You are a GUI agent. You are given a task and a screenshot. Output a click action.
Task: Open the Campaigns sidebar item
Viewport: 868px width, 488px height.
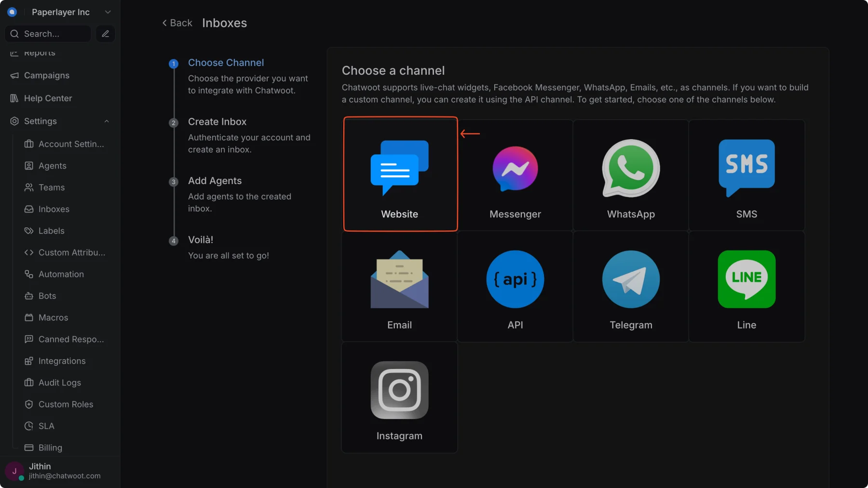tap(46, 76)
